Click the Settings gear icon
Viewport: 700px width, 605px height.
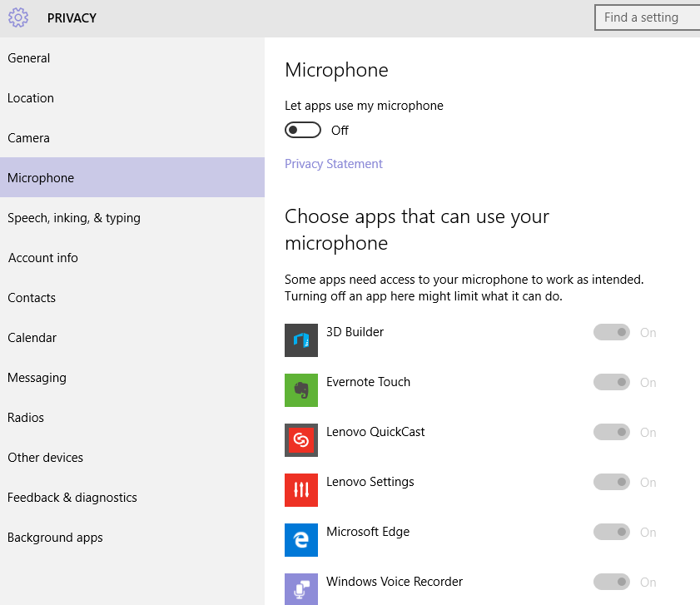coord(18,17)
